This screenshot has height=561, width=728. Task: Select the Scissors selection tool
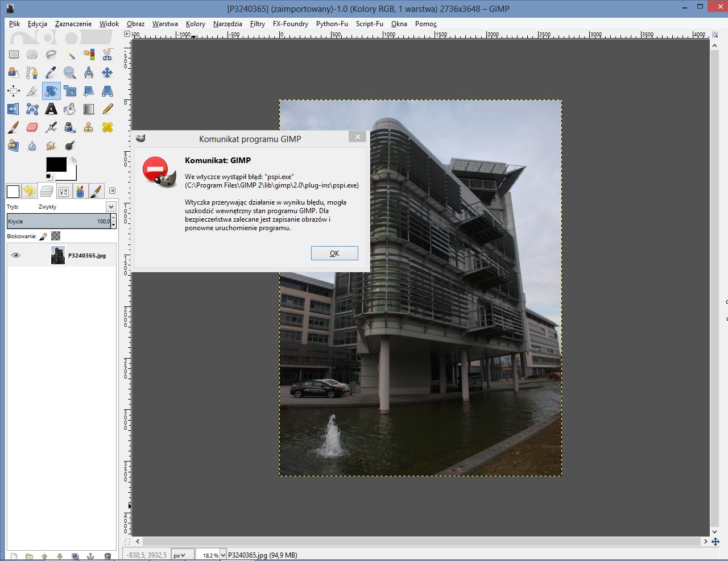point(107,55)
